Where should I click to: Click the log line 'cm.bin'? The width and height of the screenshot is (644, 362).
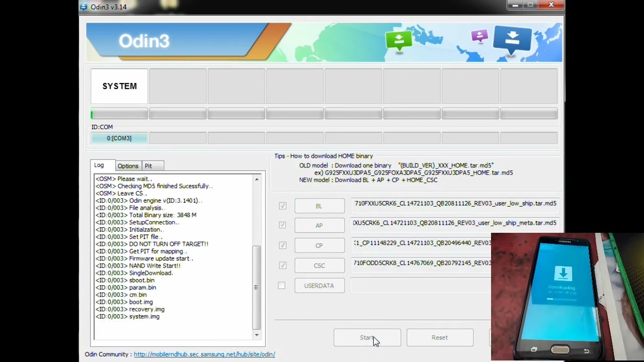121,295
